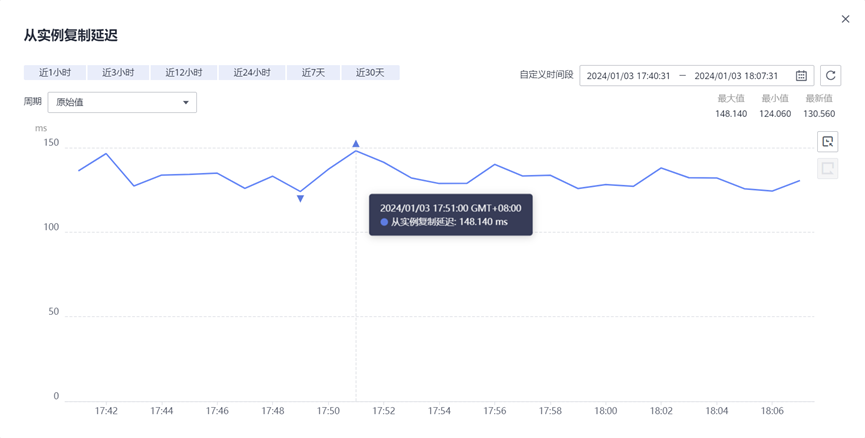
Task: Show data for 近7天
Action: click(313, 73)
